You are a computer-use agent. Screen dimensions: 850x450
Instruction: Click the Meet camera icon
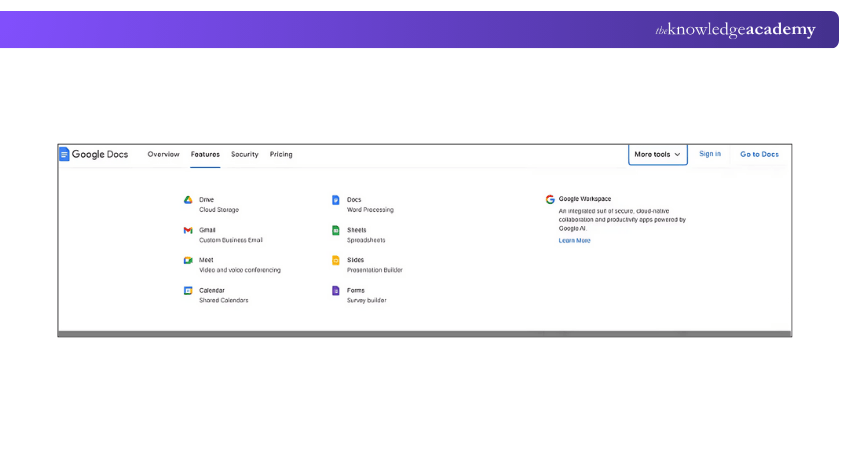(188, 260)
